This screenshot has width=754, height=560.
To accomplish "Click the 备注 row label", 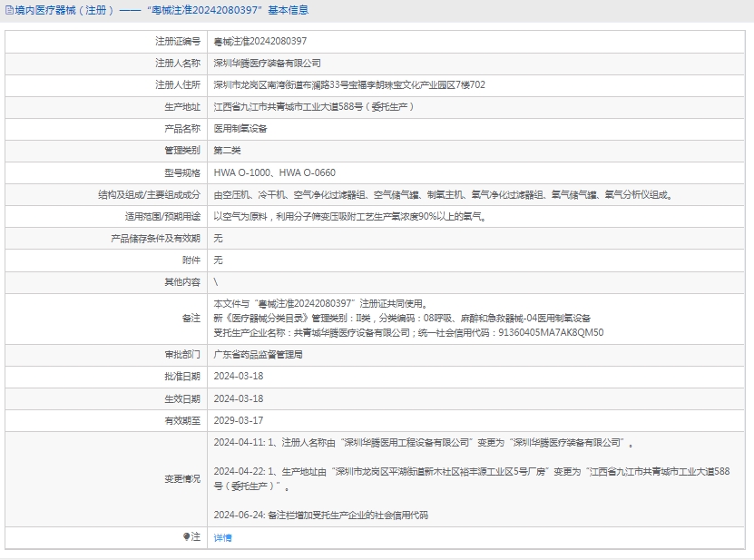I will pos(191,319).
